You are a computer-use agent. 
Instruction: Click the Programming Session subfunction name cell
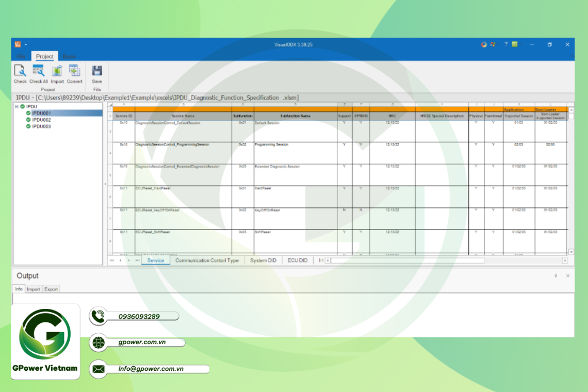295,153
